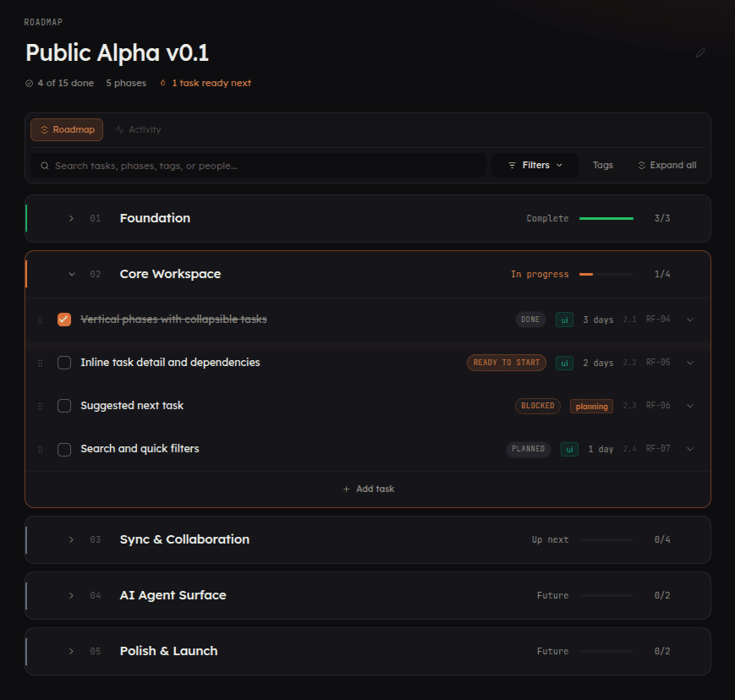Screen dimensions: 735x700
Task: Click the 1/4 count on Core Workspace
Action: point(662,274)
